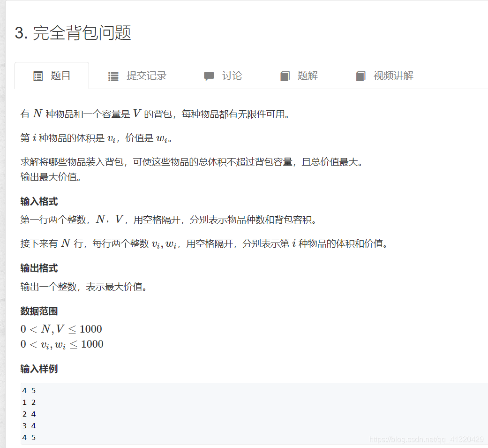Click the constraint 0 < N, V ≤ 1000
The image size is (488, 448).
coord(61,329)
